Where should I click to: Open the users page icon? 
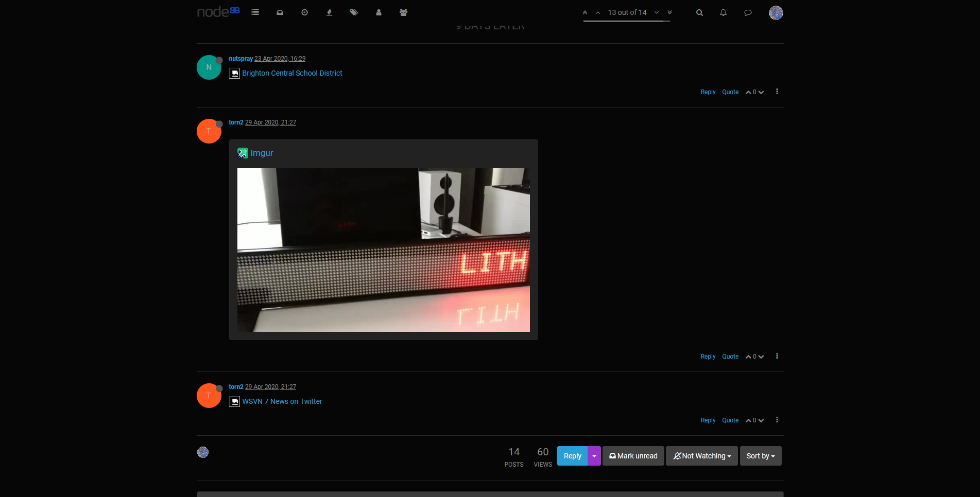379,12
